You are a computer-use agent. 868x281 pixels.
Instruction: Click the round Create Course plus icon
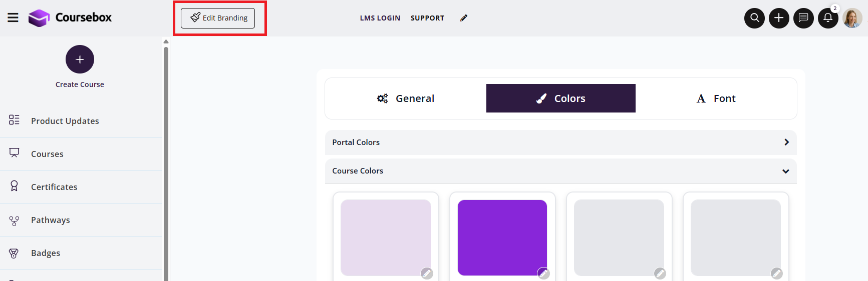pos(80,59)
